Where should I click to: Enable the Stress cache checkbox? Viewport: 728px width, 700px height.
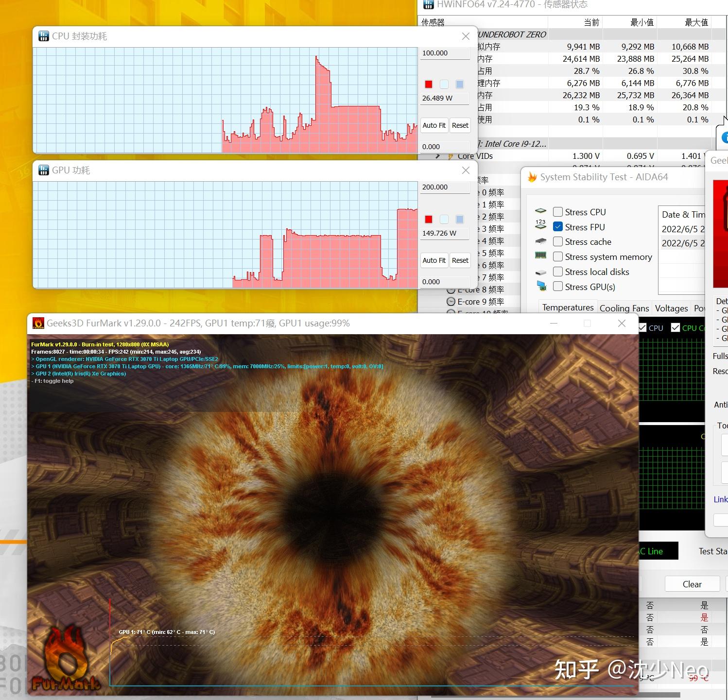click(558, 241)
